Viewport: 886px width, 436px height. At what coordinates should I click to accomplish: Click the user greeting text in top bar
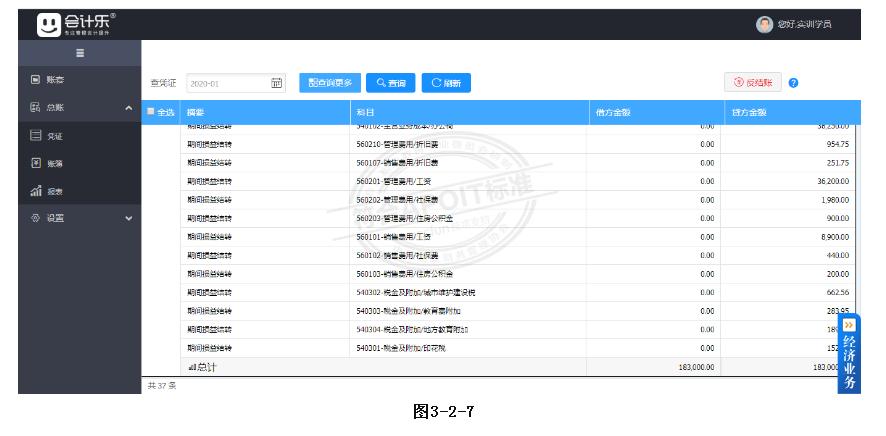pyautogui.click(x=804, y=24)
